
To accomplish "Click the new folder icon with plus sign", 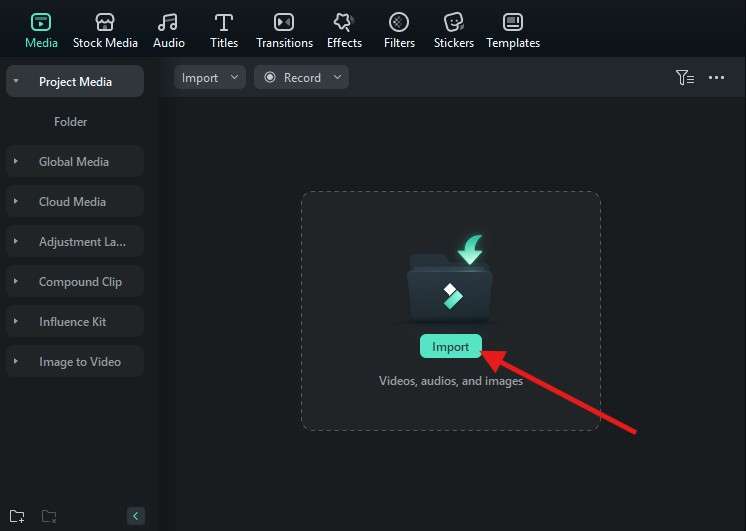I will pos(17,516).
